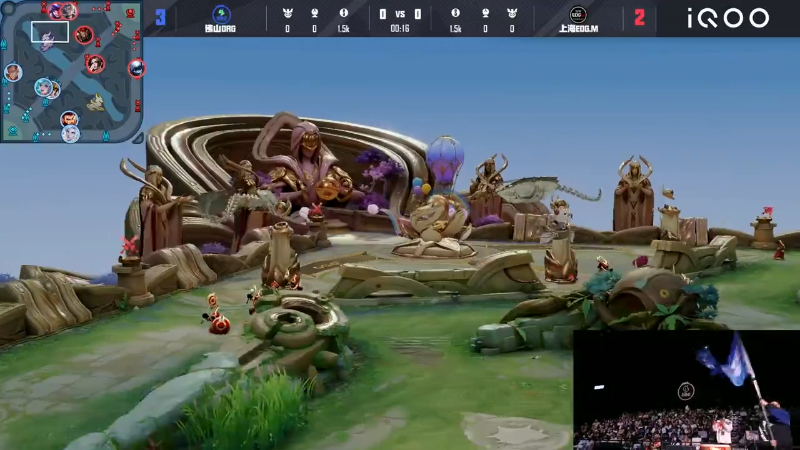Click the iQOO sponsor logo
The height and width of the screenshot is (450, 800).
pyautogui.click(x=728, y=18)
